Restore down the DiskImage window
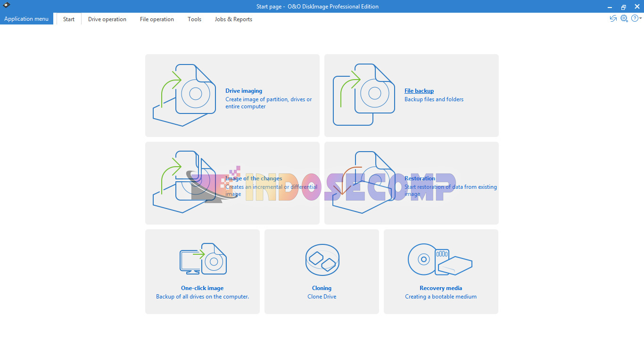 tap(623, 7)
